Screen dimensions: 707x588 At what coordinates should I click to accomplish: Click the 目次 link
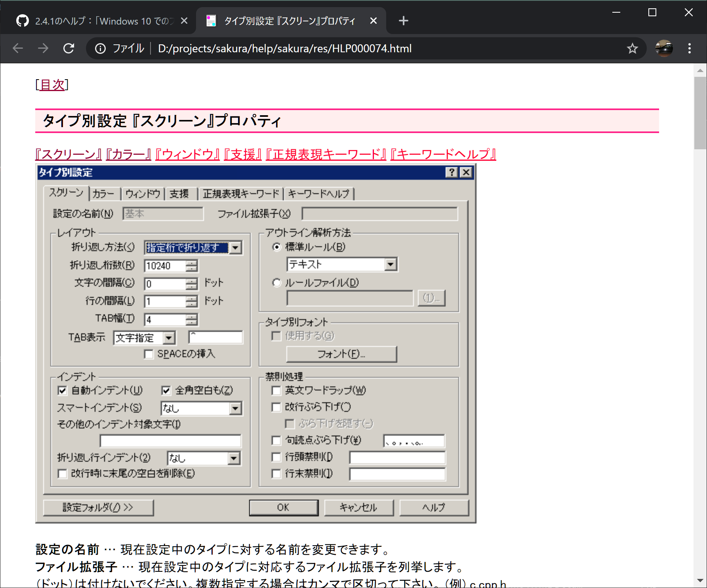click(x=52, y=84)
